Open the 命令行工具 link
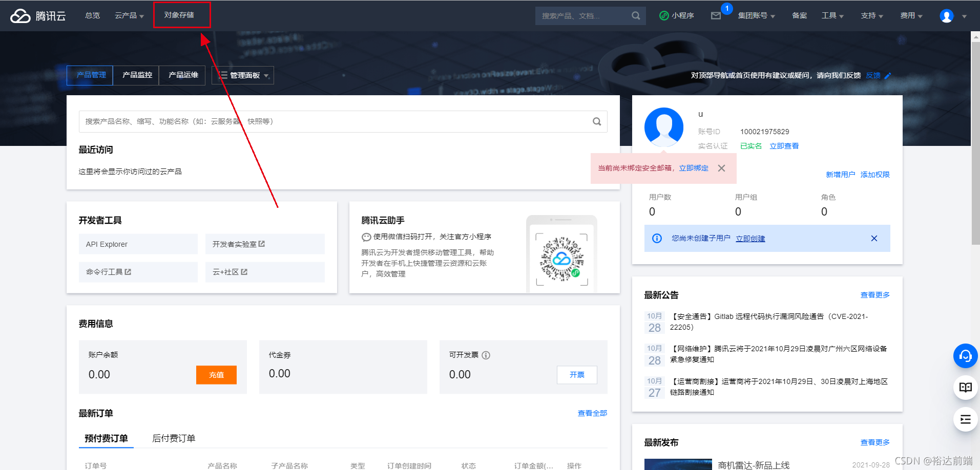980x470 pixels. click(x=138, y=272)
